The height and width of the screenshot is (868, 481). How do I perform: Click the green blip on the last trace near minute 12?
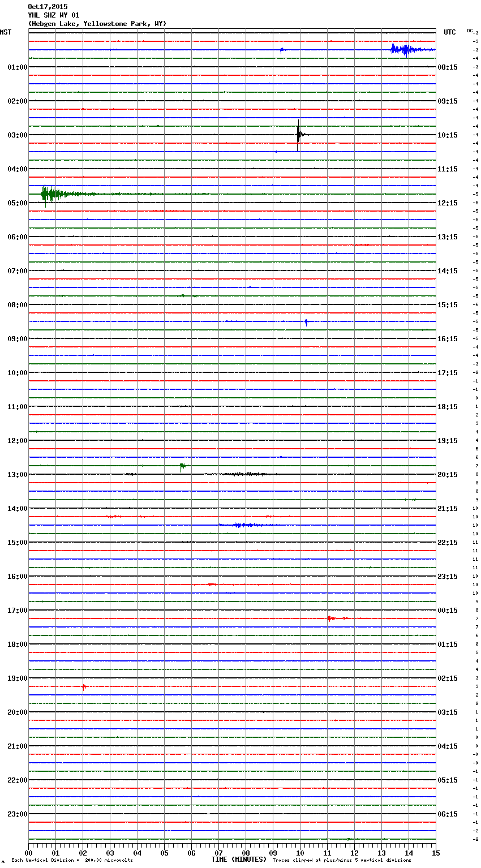click(x=349, y=839)
